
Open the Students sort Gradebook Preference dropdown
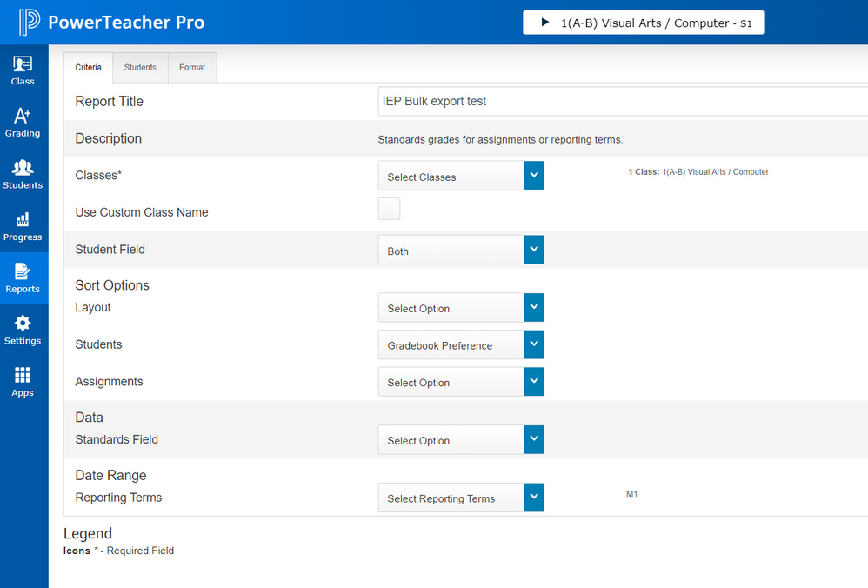point(460,345)
